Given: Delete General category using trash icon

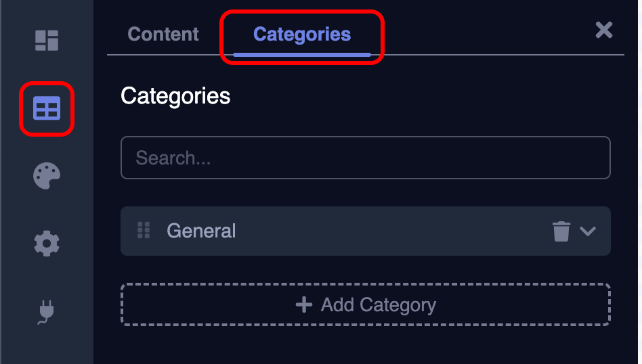Looking at the screenshot, I should tap(561, 231).
